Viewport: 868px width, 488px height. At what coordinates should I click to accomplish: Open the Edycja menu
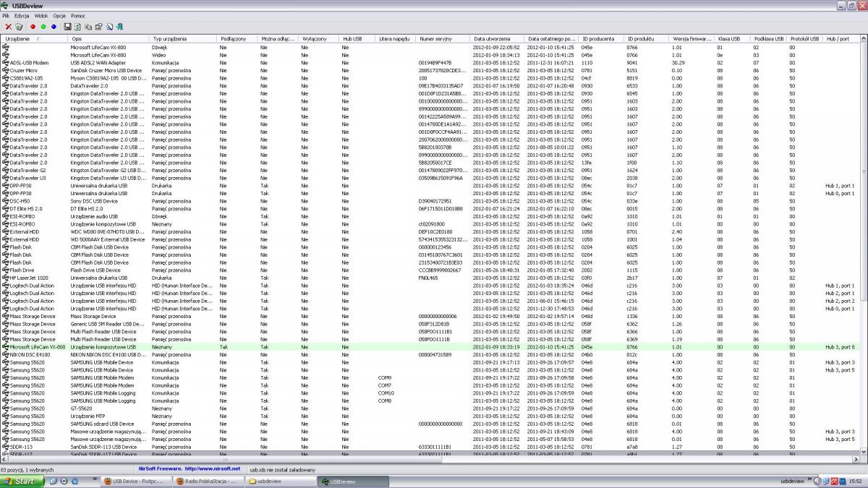[22, 15]
